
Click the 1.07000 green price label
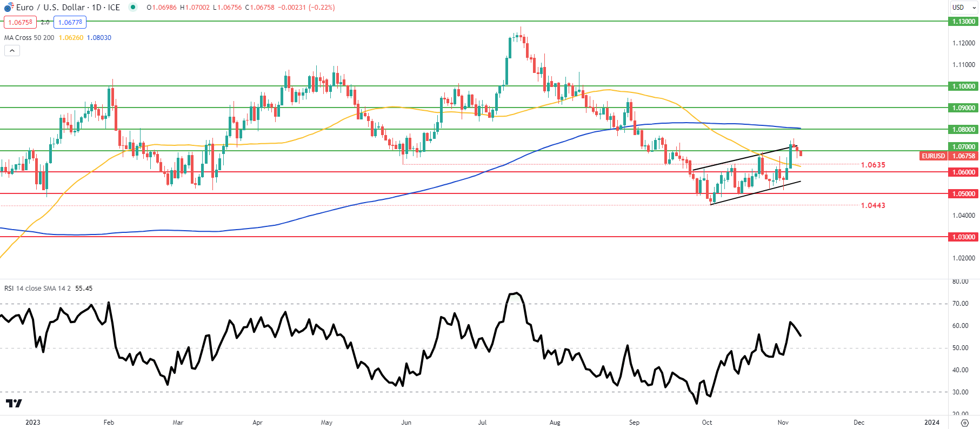coord(963,146)
